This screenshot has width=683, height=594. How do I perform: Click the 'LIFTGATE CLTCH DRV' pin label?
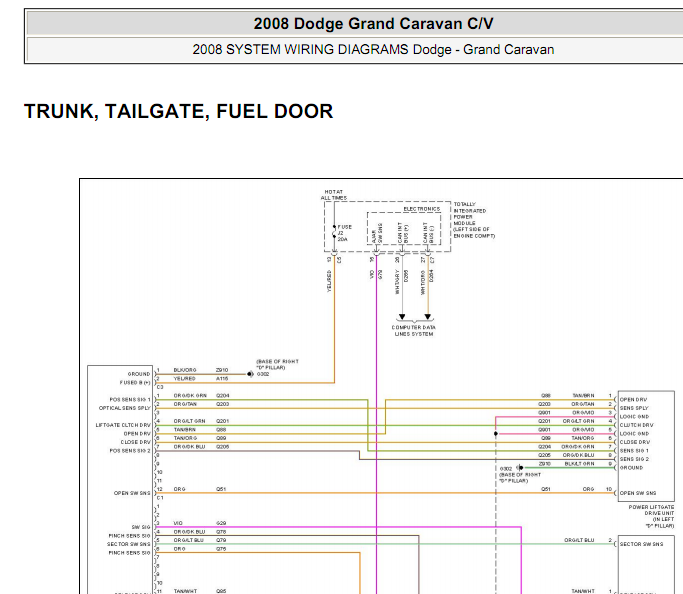pos(123,425)
